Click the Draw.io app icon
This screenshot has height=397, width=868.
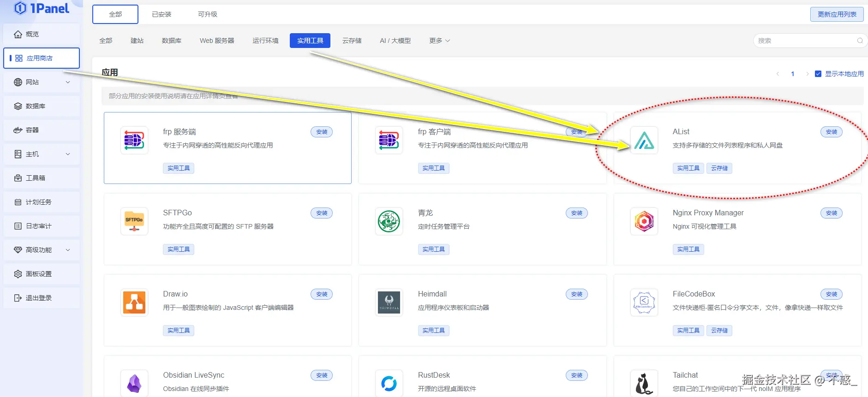[x=134, y=302]
